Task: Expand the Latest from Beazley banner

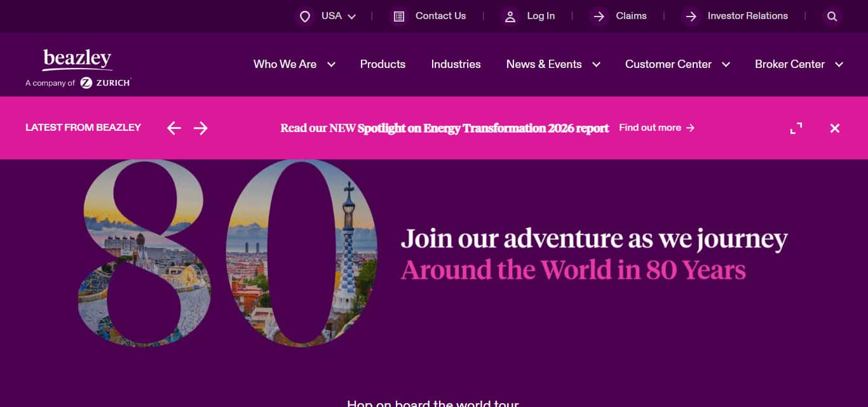Action: (796, 128)
